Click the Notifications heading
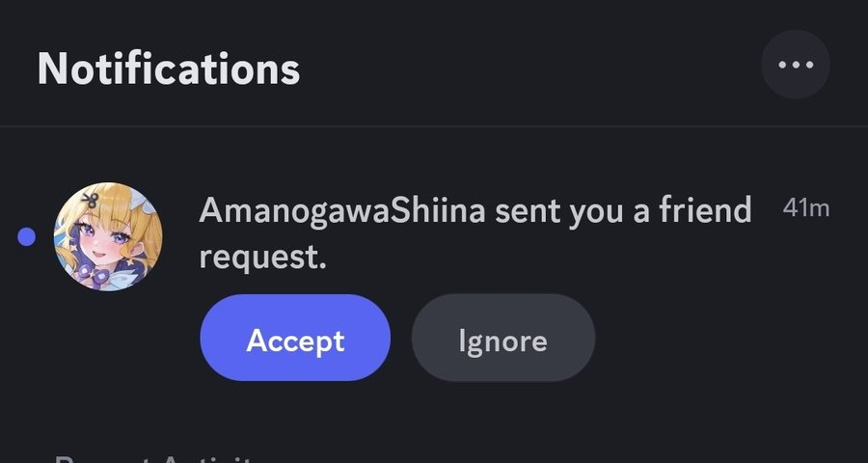This screenshot has height=463, width=868. (168, 68)
